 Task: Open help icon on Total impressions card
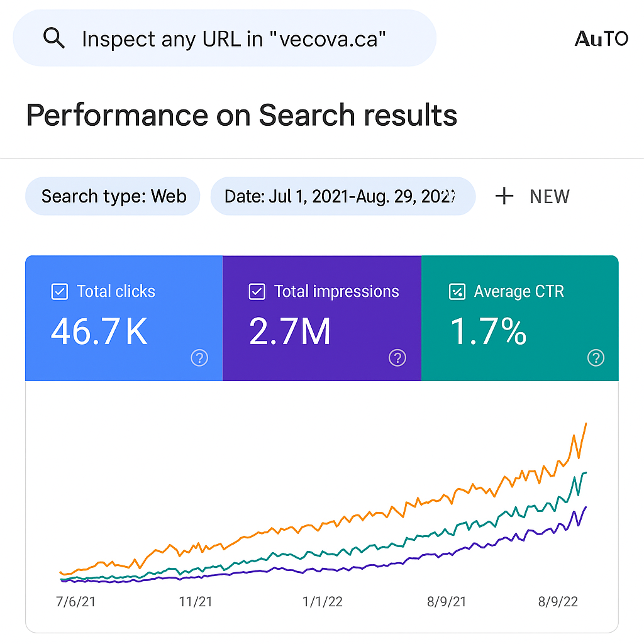click(x=397, y=358)
